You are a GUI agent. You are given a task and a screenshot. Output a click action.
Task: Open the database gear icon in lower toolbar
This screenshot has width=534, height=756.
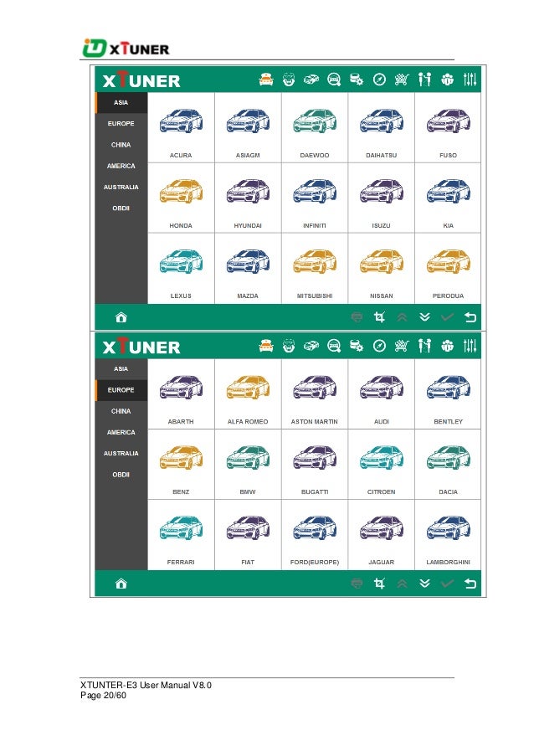[357, 346]
